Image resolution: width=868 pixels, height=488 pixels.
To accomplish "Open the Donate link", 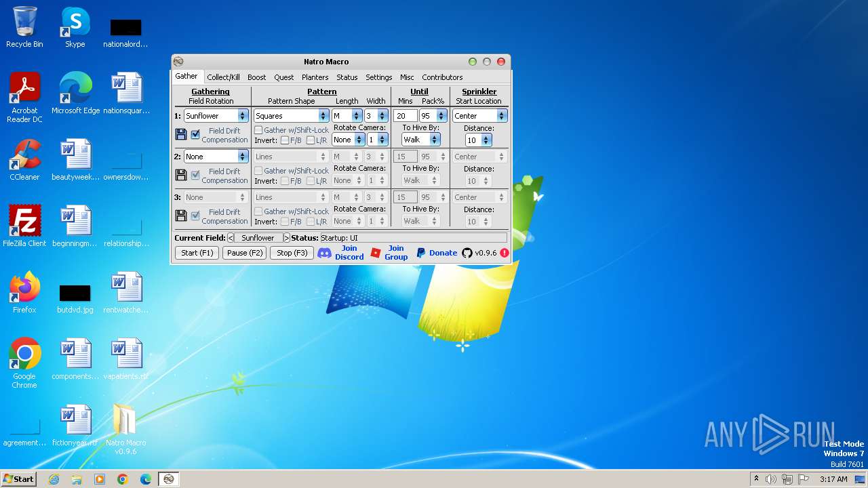I will [443, 253].
